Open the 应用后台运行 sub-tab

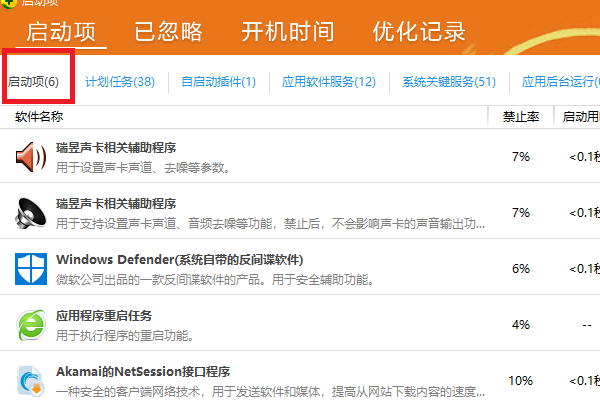pos(561,82)
